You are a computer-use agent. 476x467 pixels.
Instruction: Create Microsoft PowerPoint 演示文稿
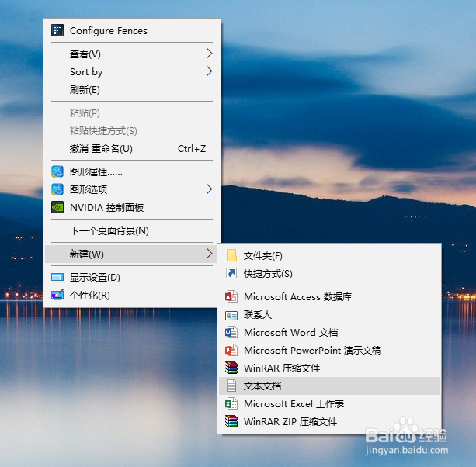click(329, 351)
